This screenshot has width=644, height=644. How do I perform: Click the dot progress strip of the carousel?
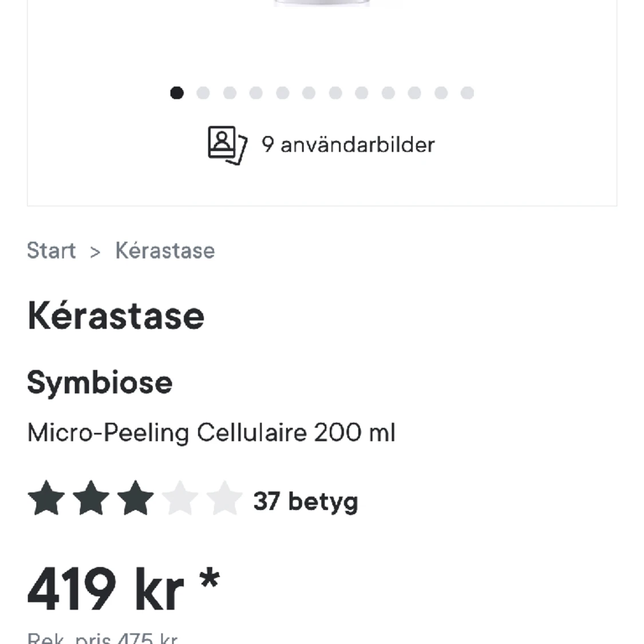(x=323, y=93)
